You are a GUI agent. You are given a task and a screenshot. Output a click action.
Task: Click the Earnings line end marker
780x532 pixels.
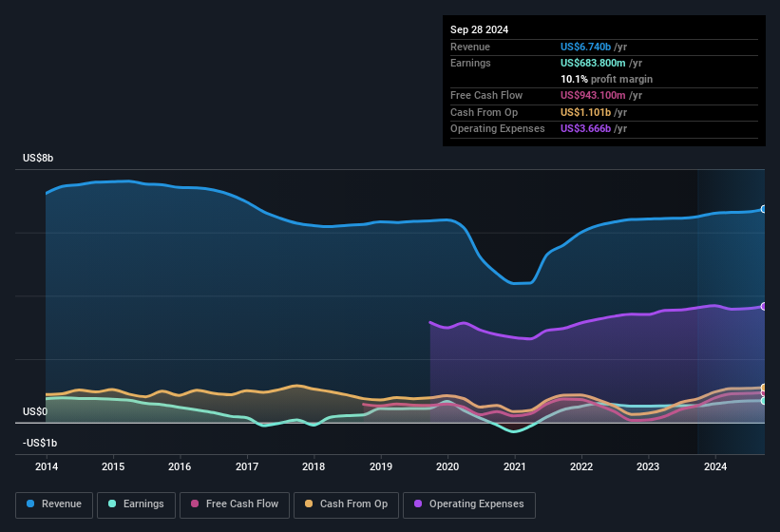(x=764, y=401)
